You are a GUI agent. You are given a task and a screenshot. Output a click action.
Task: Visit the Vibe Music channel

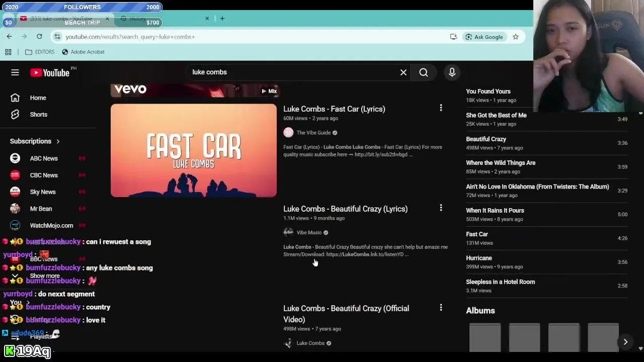309,233
